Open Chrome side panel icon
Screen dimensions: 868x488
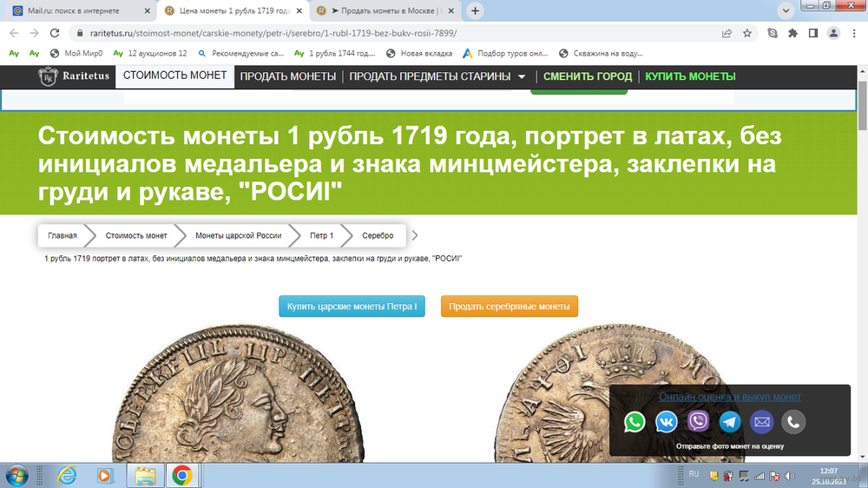click(x=813, y=33)
